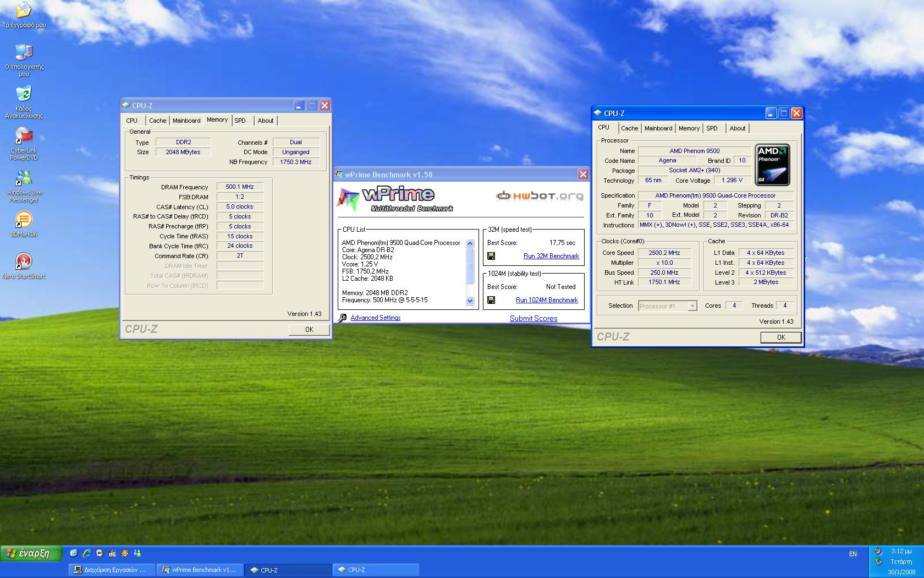The height and width of the screenshot is (578, 924).
Task: Click the CPU List scrollbar down arrow
Action: click(470, 301)
